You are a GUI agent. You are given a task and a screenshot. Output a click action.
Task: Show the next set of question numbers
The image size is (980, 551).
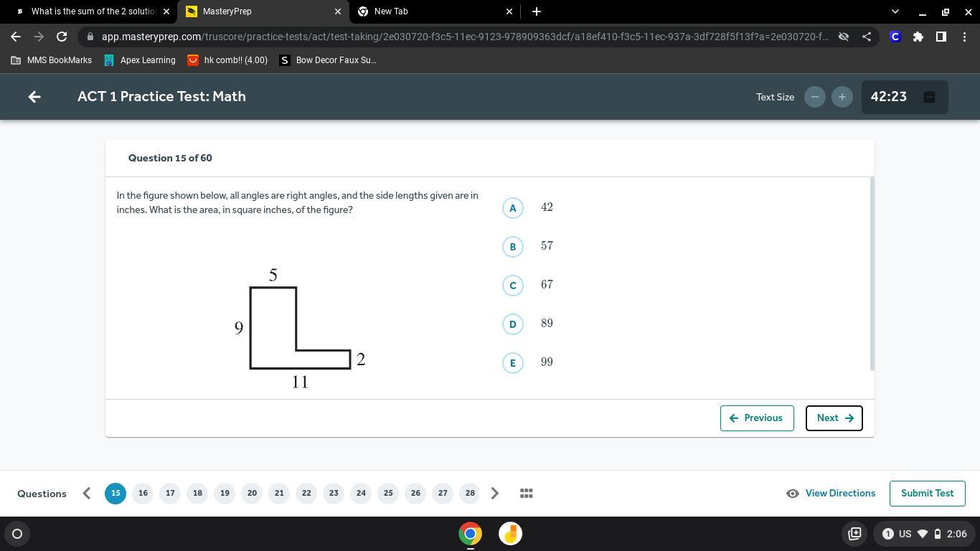pos(495,494)
